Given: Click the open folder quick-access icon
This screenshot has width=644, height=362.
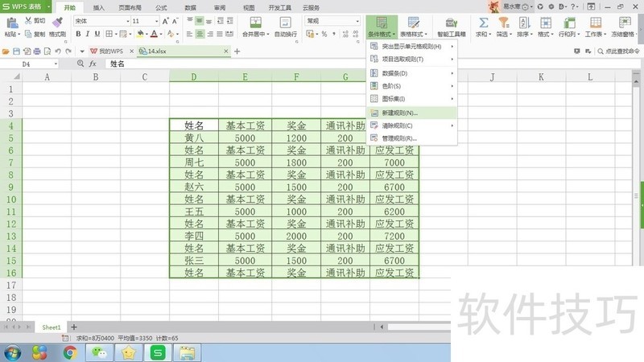Looking at the screenshot, I should [x=6, y=51].
